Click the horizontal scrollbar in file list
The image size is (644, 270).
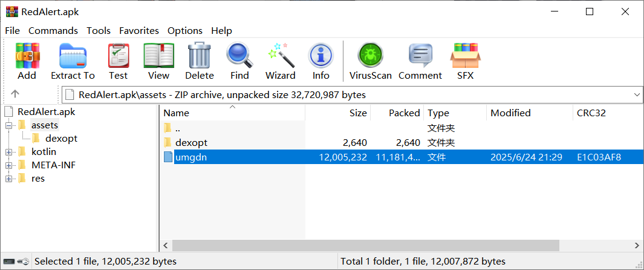pos(363,245)
